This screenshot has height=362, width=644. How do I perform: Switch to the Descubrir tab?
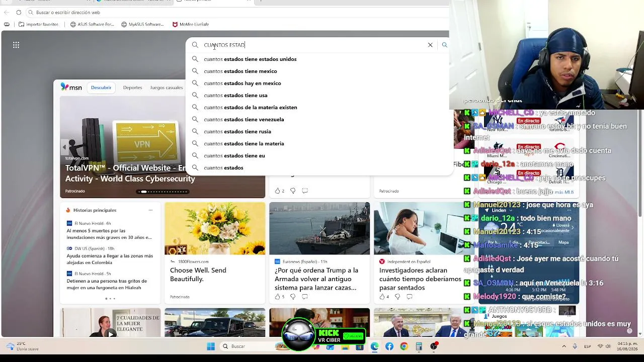[101, 87]
